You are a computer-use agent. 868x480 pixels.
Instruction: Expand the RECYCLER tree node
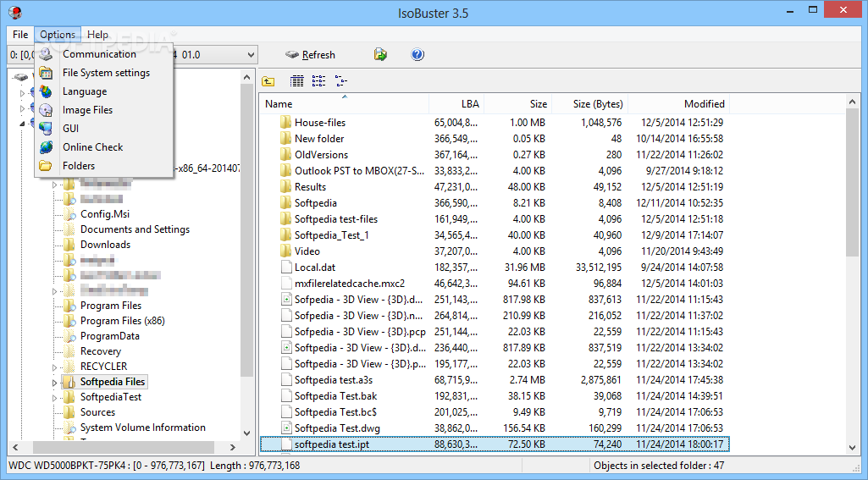coord(54,367)
